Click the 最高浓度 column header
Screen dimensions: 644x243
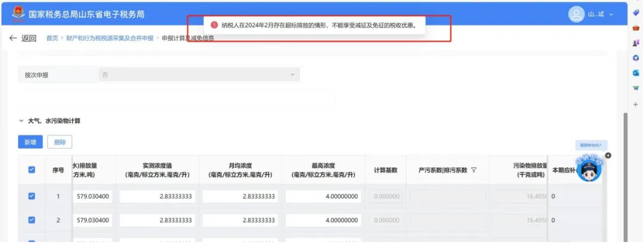coord(323,170)
